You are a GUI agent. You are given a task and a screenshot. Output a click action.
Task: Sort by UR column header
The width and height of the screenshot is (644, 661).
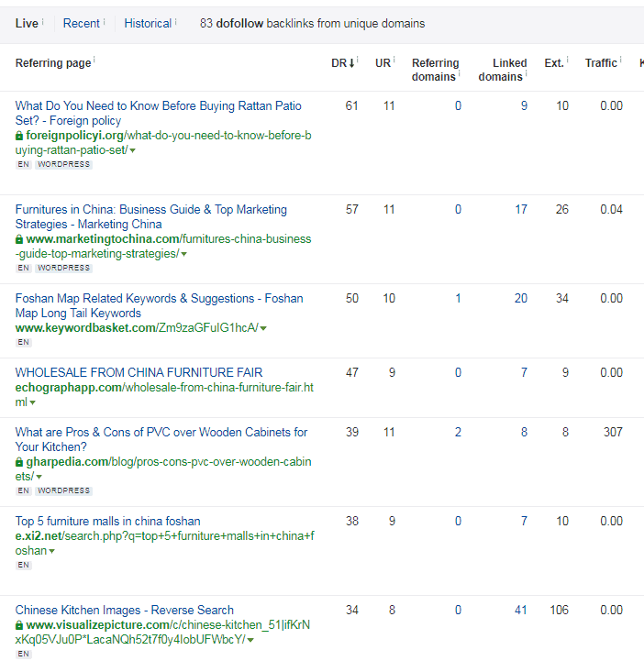[x=383, y=63]
